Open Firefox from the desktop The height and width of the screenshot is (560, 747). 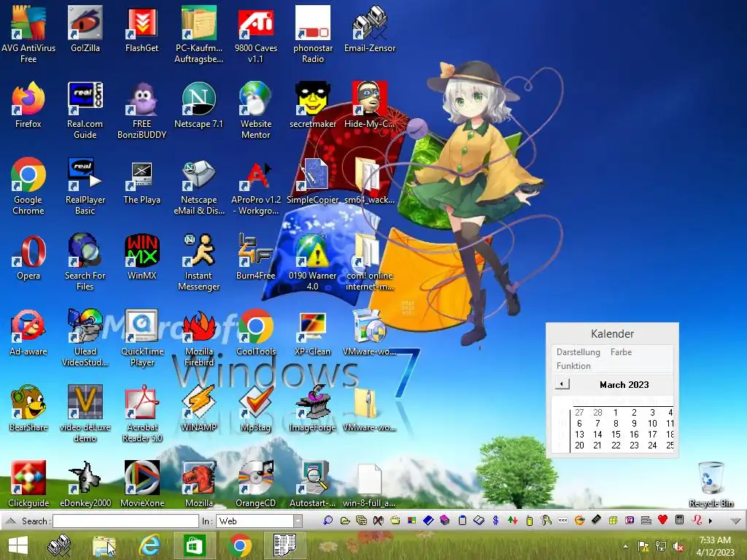pos(28,105)
